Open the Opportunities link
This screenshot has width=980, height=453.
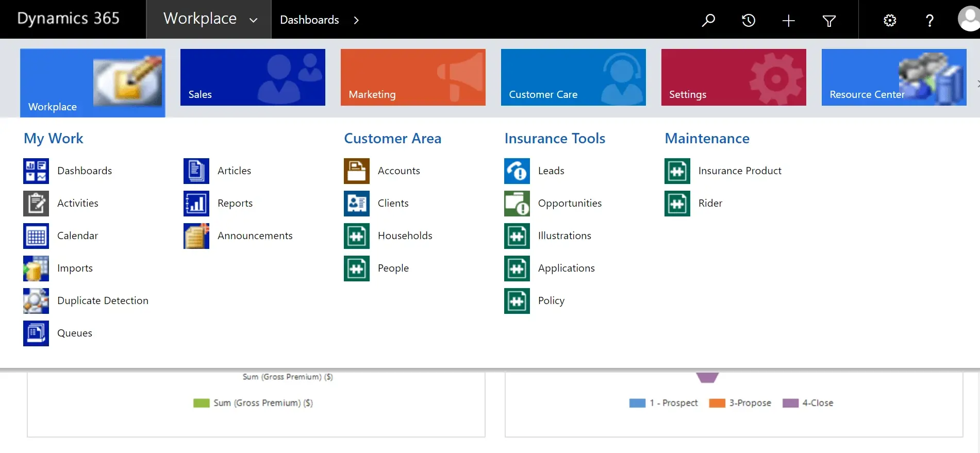[x=570, y=204]
